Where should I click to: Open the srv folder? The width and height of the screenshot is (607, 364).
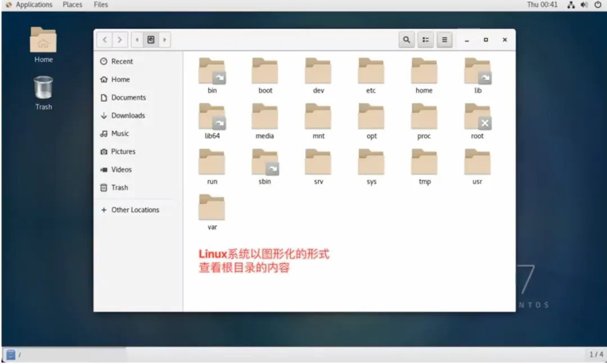click(318, 167)
